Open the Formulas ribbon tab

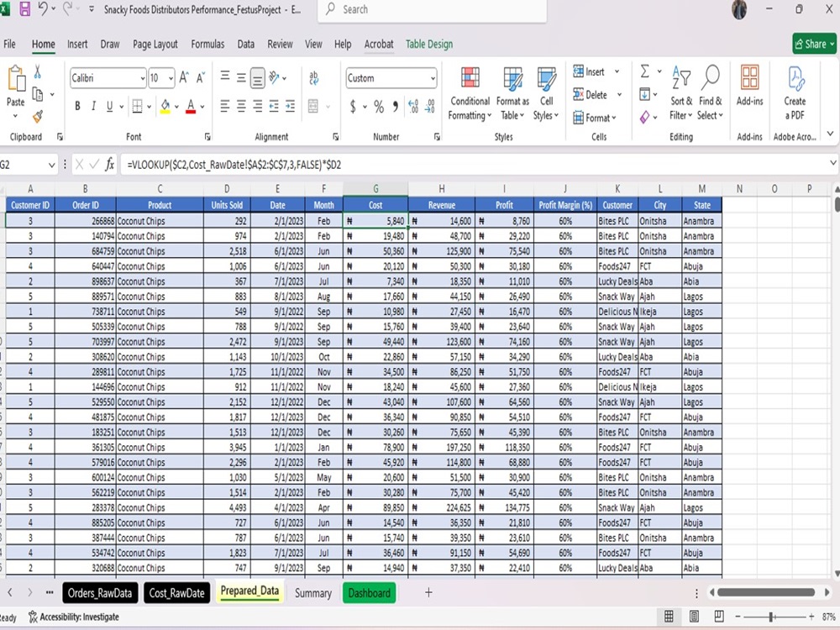pyautogui.click(x=207, y=44)
